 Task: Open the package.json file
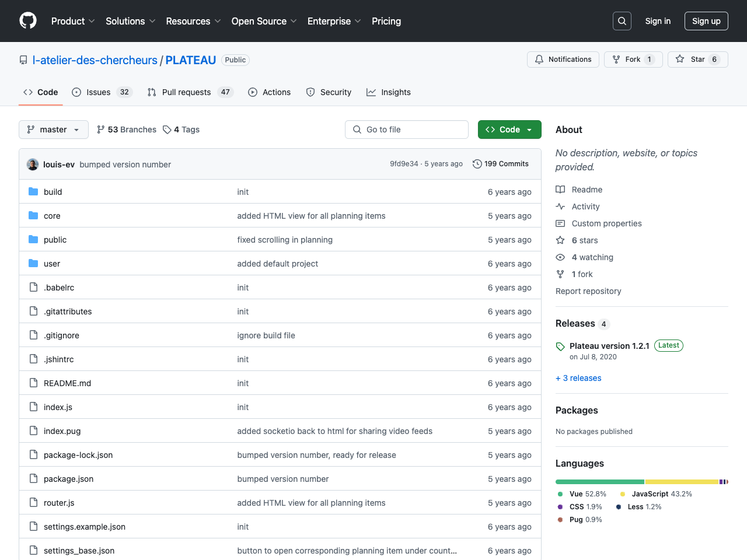(68, 479)
